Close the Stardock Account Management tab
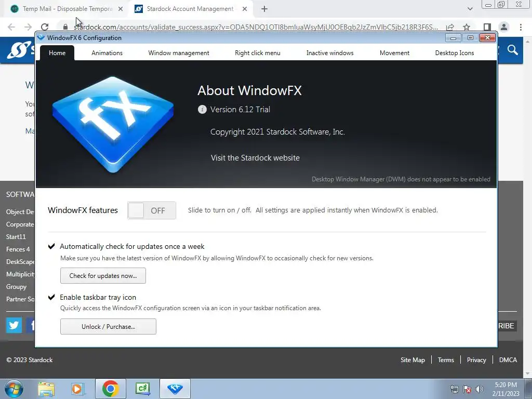Screen dimensions: 532x399 245,9
